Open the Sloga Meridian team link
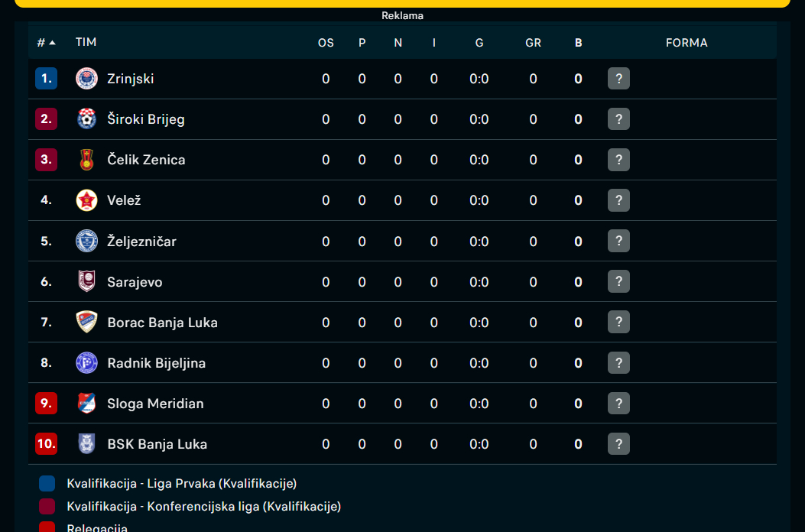The width and height of the screenshot is (805, 532). [x=155, y=404]
